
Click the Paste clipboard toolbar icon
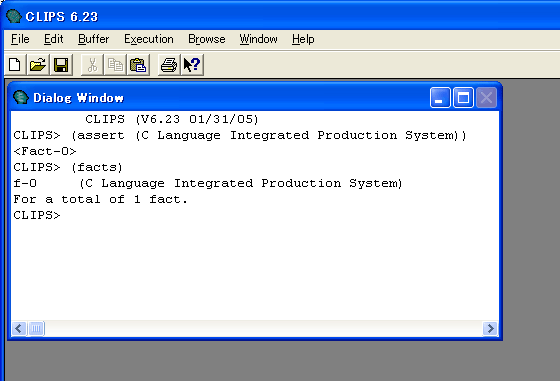138,65
